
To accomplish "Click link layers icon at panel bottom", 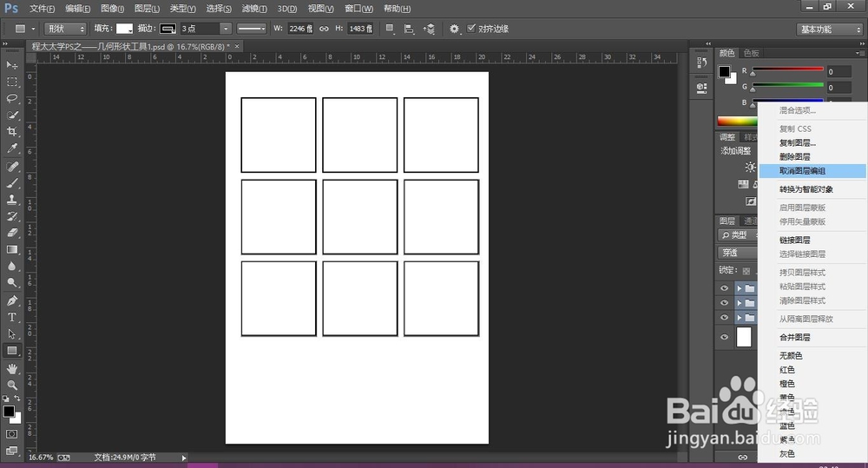I will click(x=742, y=457).
